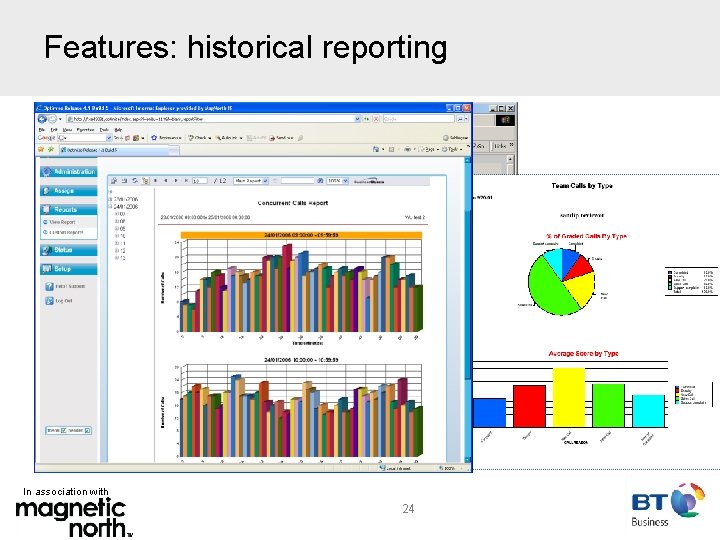
Task: Open the Check dropdown in Google toolbar
Action: [x=199, y=138]
